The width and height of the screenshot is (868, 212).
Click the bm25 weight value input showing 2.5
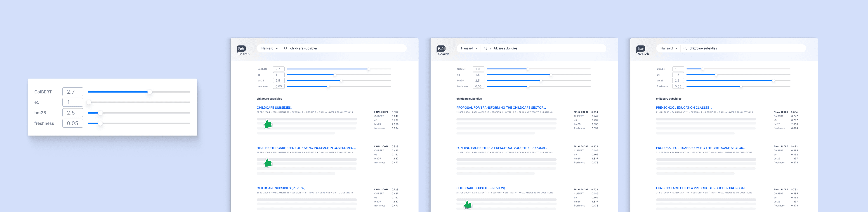tap(72, 113)
